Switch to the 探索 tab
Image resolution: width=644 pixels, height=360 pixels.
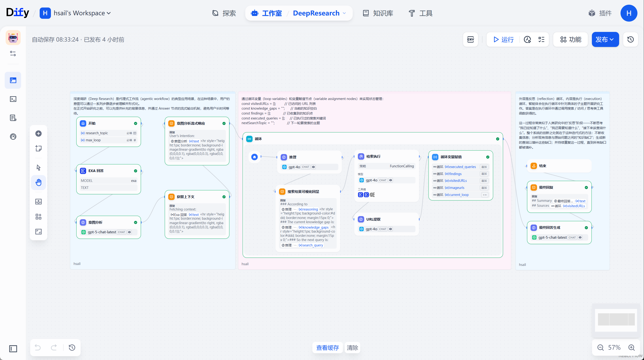tap(224, 13)
